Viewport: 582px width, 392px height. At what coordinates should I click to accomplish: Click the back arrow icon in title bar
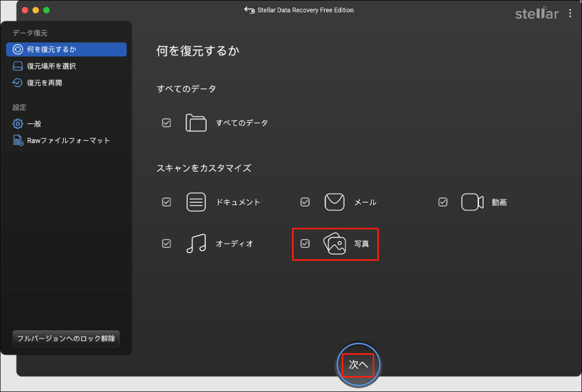click(249, 10)
